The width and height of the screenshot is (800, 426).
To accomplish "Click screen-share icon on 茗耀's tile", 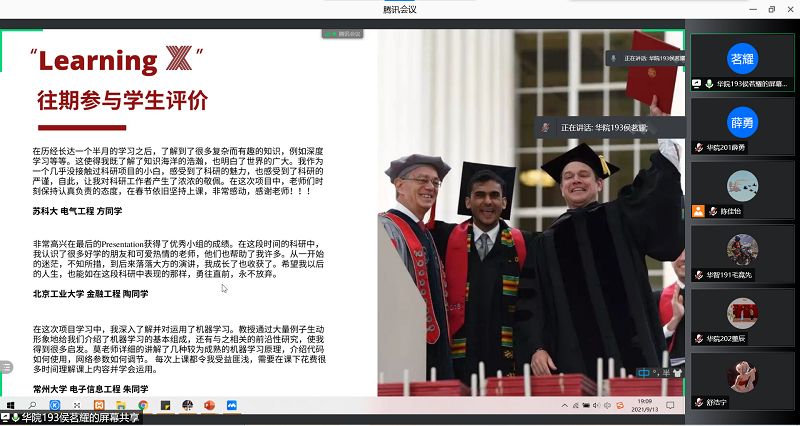I will tap(696, 84).
